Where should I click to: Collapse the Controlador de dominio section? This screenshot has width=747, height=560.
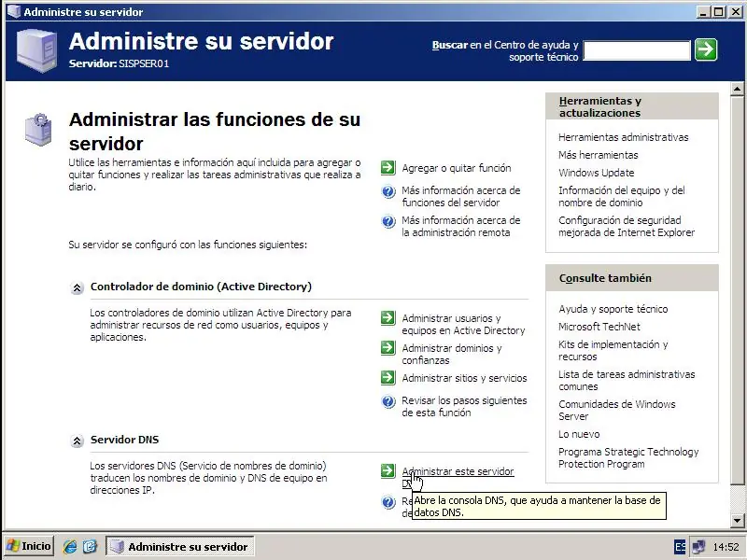click(77, 288)
